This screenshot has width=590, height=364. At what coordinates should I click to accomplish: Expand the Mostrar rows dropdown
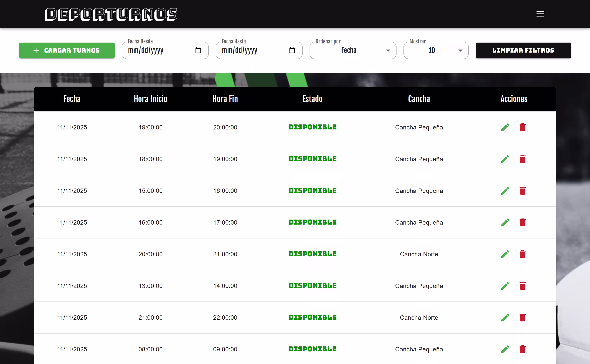click(436, 50)
